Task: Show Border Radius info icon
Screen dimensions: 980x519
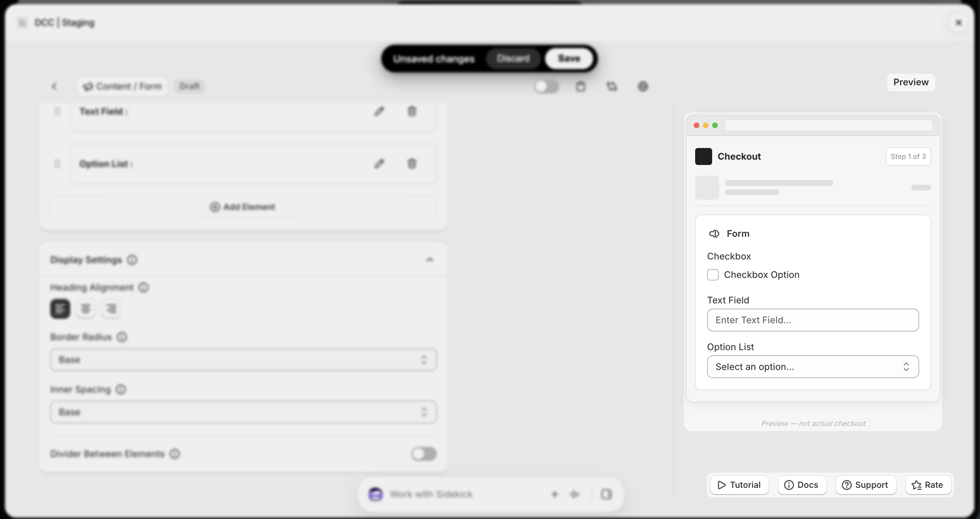Action: click(x=122, y=337)
